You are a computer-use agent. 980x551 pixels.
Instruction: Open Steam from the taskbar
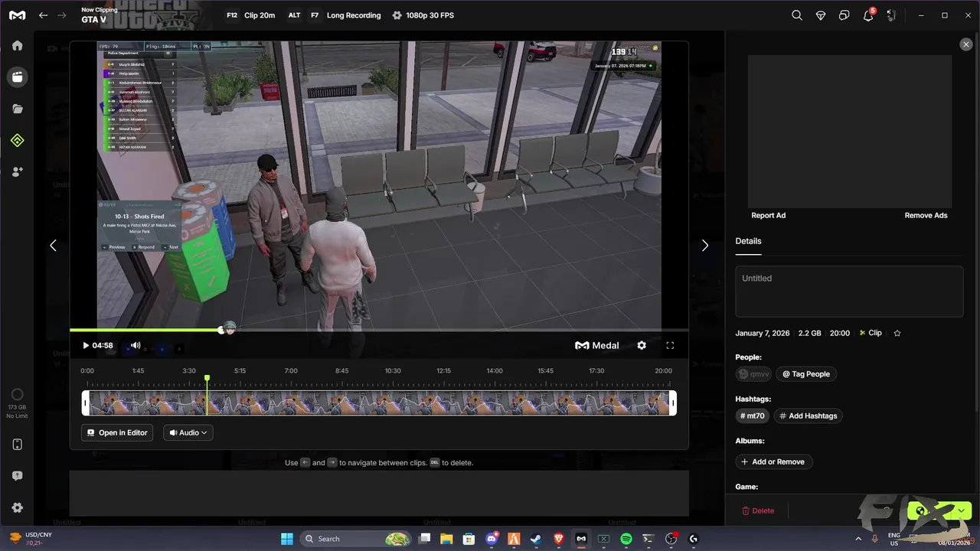pos(536,539)
